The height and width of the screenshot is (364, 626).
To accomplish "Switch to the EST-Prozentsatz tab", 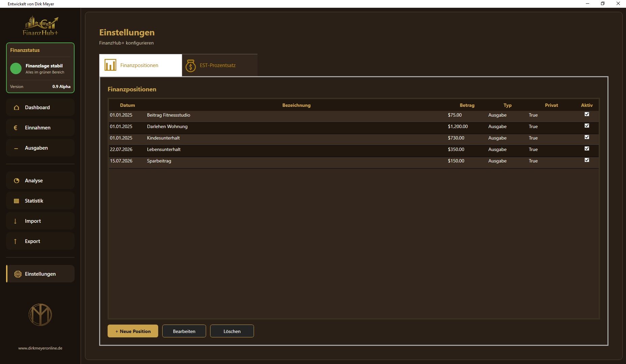I will click(220, 65).
